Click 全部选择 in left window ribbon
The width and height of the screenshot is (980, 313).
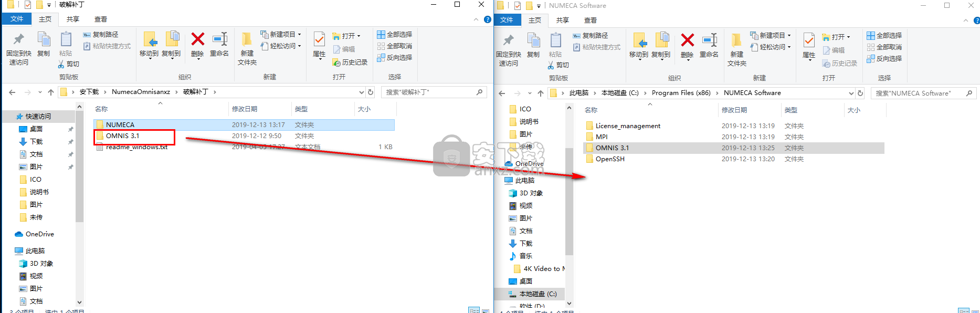click(x=395, y=35)
